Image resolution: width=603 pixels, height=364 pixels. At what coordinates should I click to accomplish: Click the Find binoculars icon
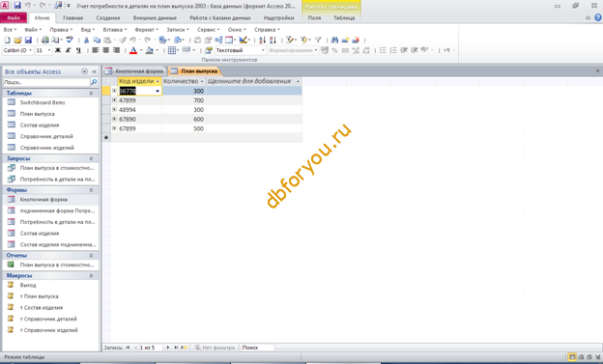click(x=334, y=40)
